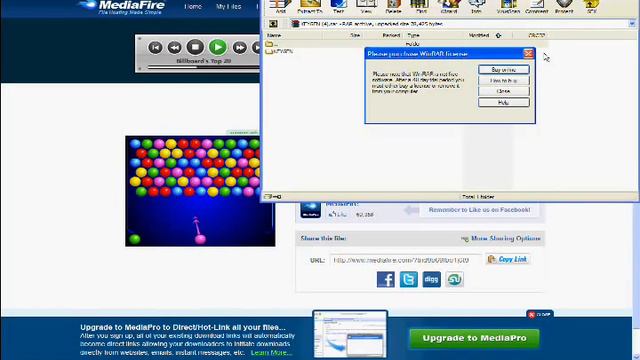Click the MediaFire logo
Image resolution: width=640 pixels, height=360 pixels.
pos(122,6)
